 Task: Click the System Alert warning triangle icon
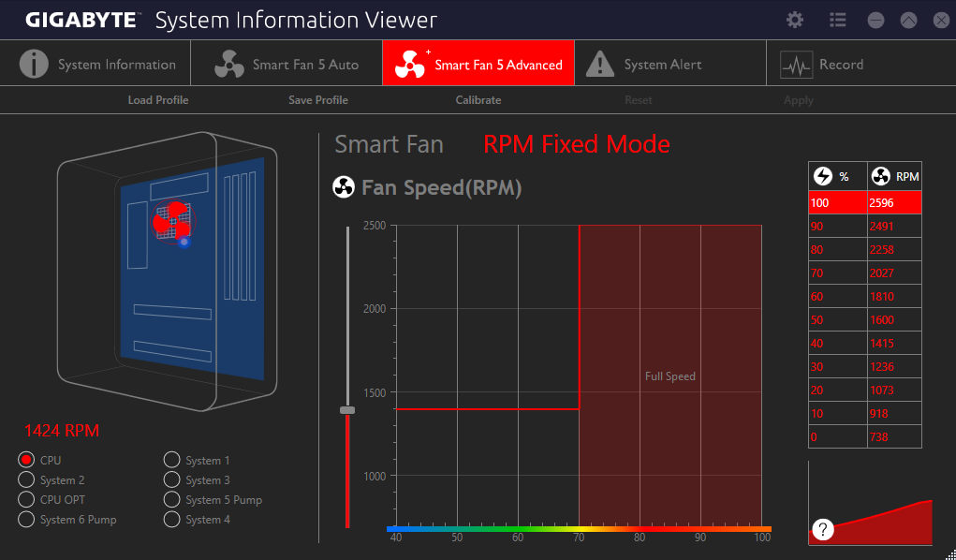tap(600, 64)
